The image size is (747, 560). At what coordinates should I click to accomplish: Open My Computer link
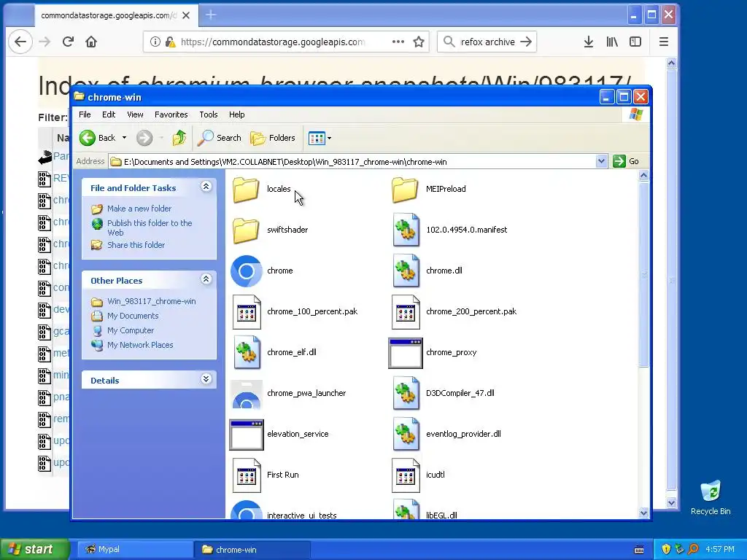coord(131,330)
